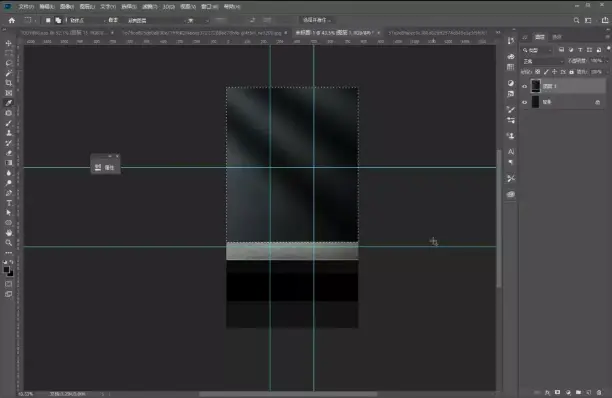Viewport: 612px width, 398px height.
Task: Enable pixel layer filter icon
Action: click(561, 50)
